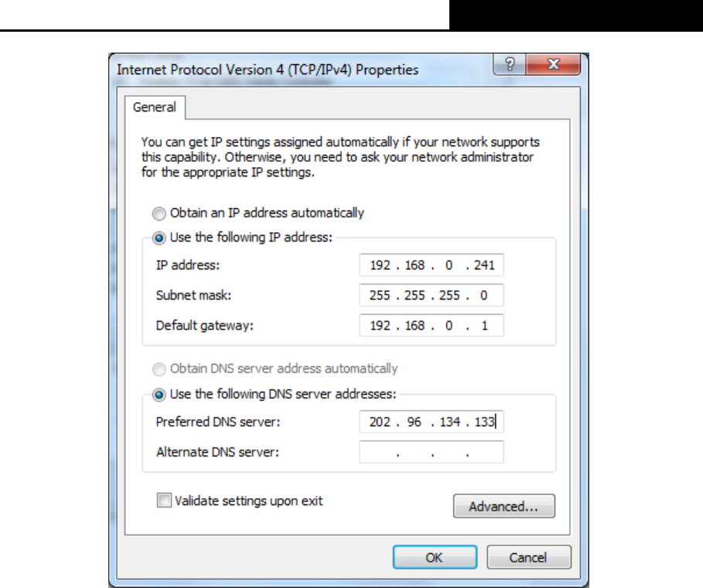
Task: Select Use the following DNS server addresses
Action: (159, 395)
